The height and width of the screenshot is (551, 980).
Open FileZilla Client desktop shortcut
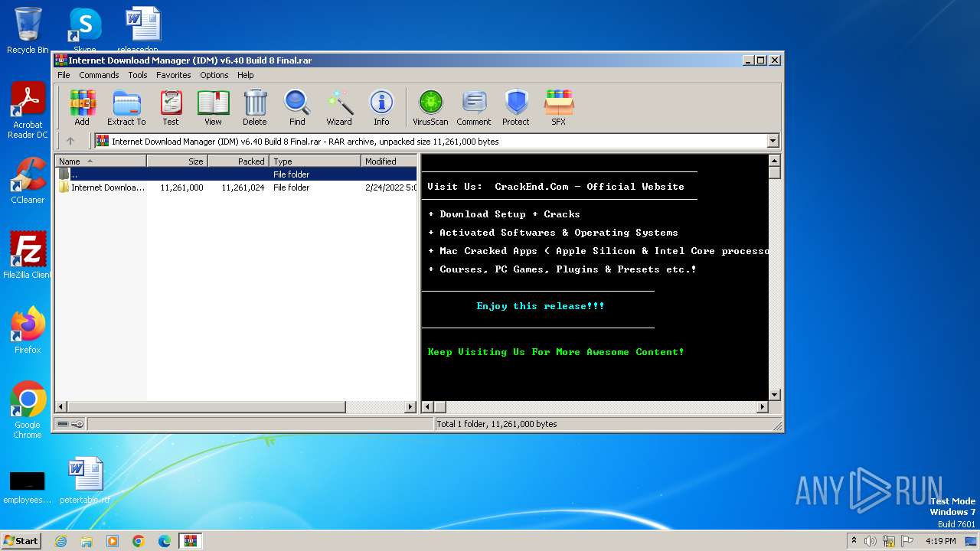pos(28,256)
